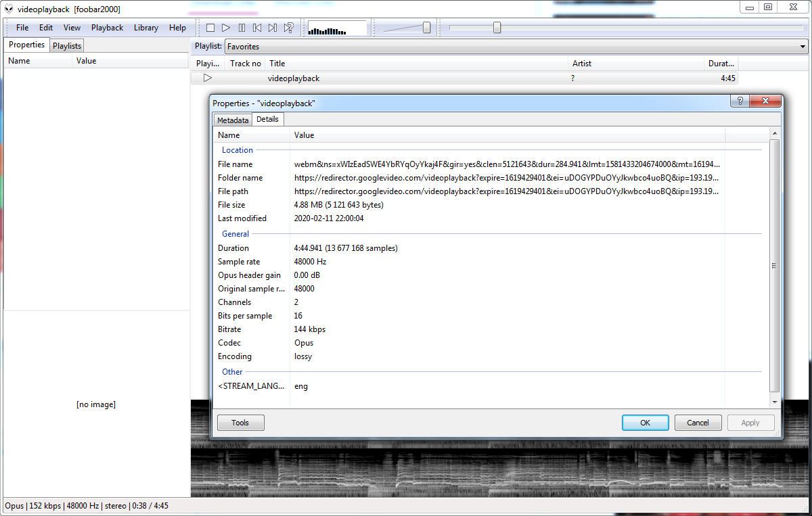Click the Bitrate value 144 kbps

[310, 329]
